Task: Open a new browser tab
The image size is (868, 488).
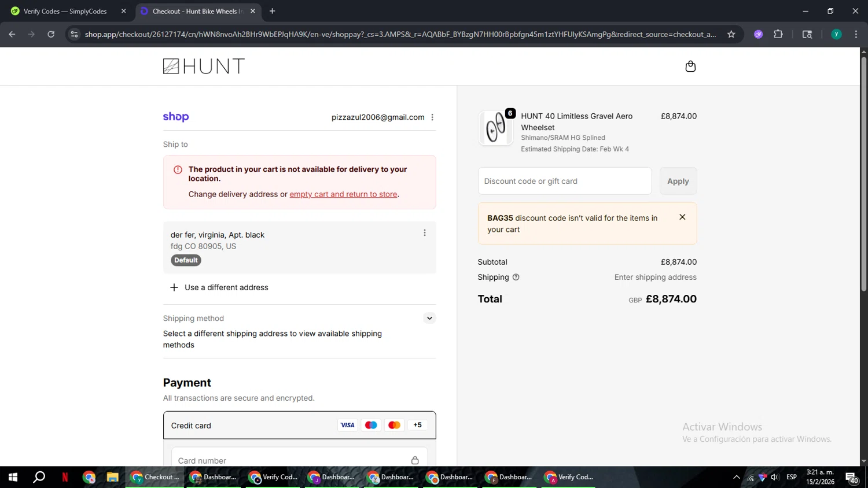Action: [272, 11]
